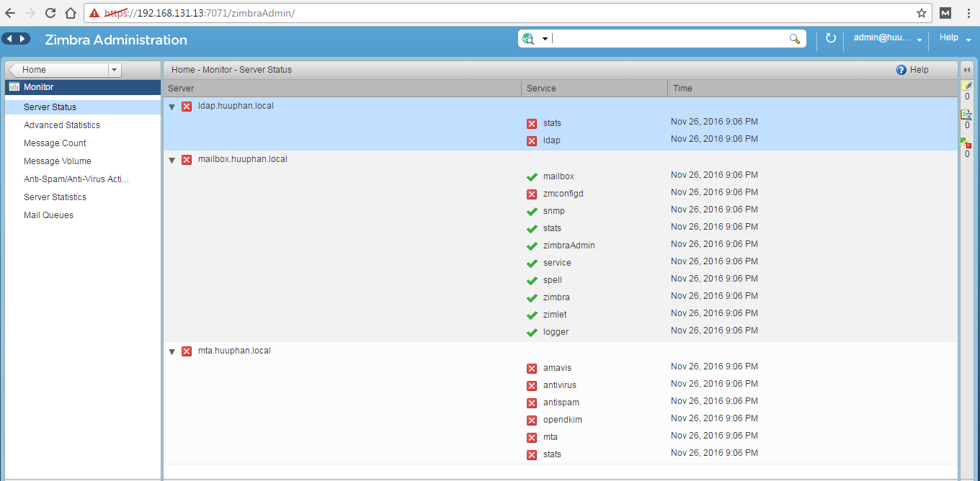Click the Monitor chart icon in sidebar
This screenshot has height=481, width=980.
coord(14,87)
